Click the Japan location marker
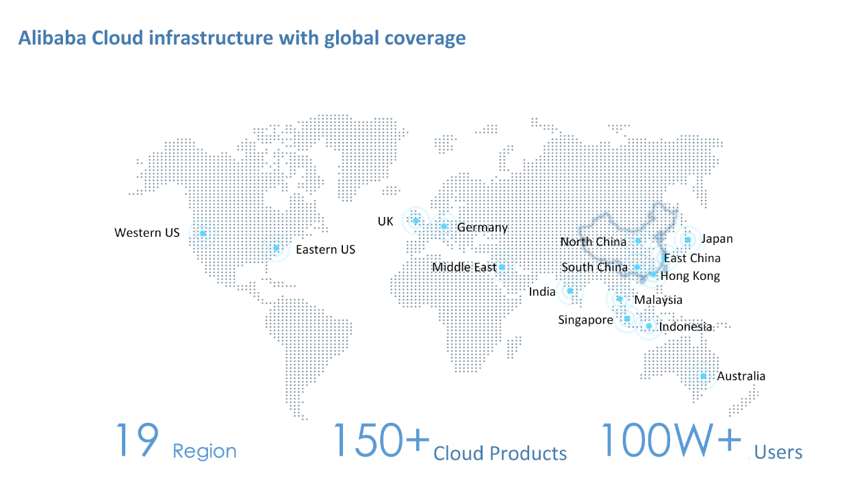The height and width of the screenshot is (490, 868). coord(688,240)
